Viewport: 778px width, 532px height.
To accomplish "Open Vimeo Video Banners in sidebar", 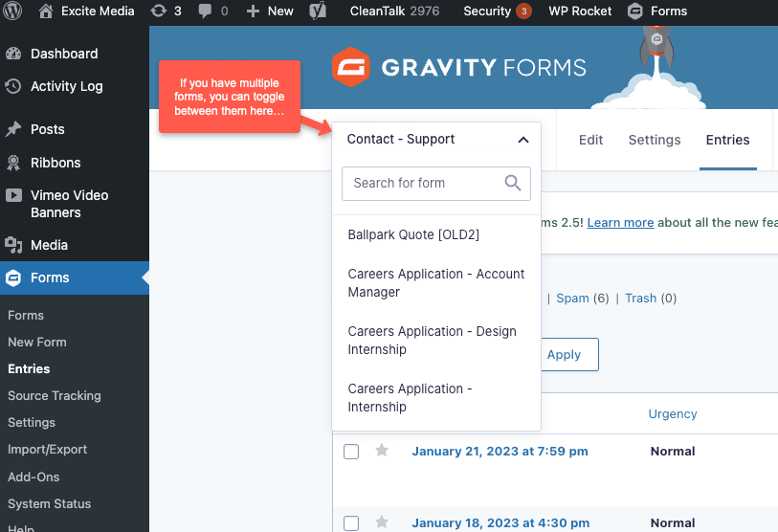I will (70, 204).
